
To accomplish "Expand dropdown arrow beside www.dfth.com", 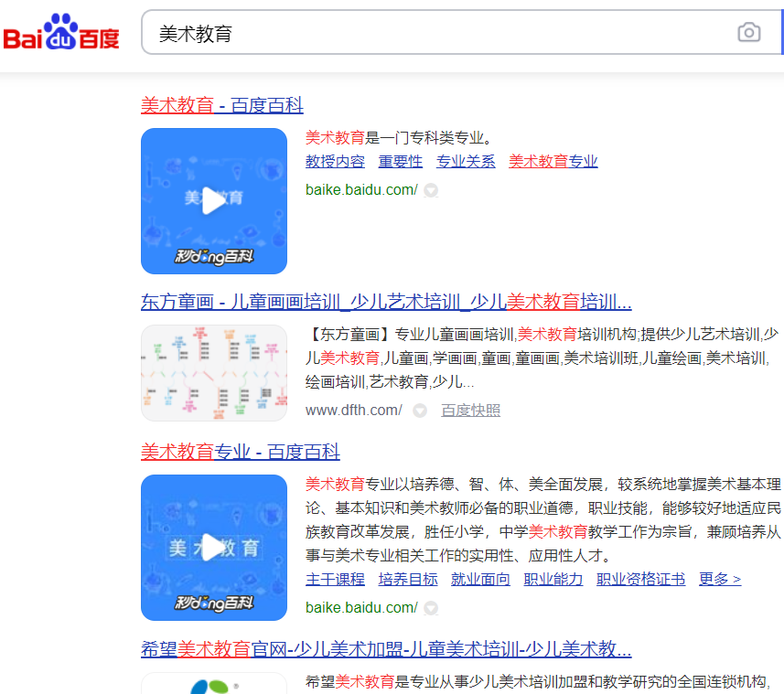I will (x=420, y=411).
